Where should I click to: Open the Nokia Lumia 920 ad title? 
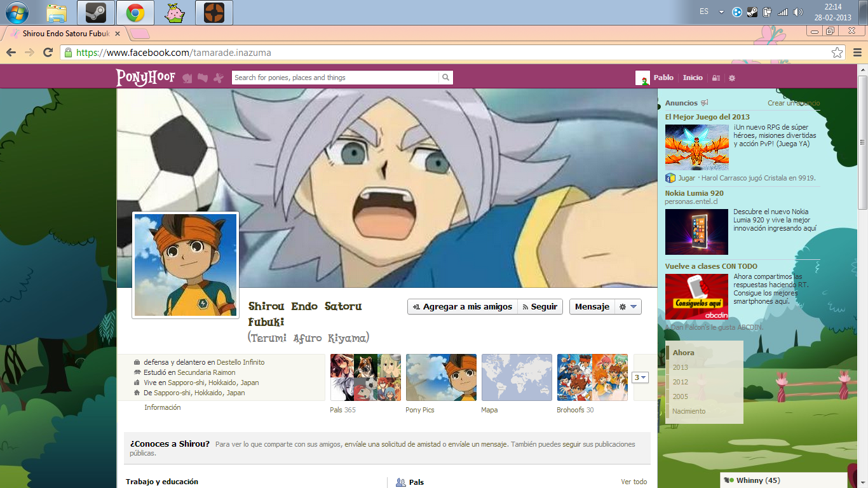click(695, 193)
